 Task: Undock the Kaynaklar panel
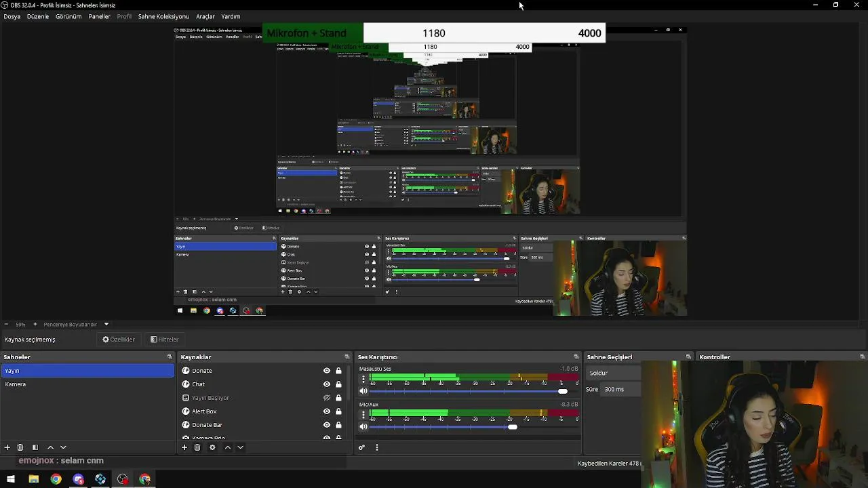[x=347, y=357]
